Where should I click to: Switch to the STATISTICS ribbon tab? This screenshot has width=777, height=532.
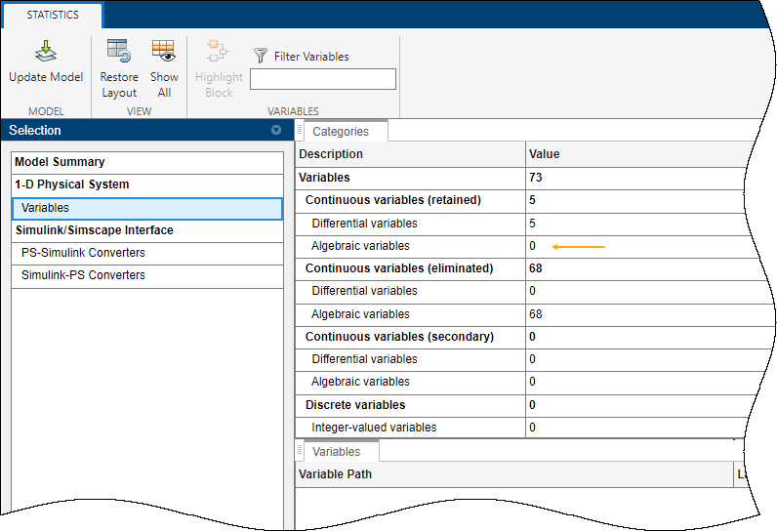(53, 15)
